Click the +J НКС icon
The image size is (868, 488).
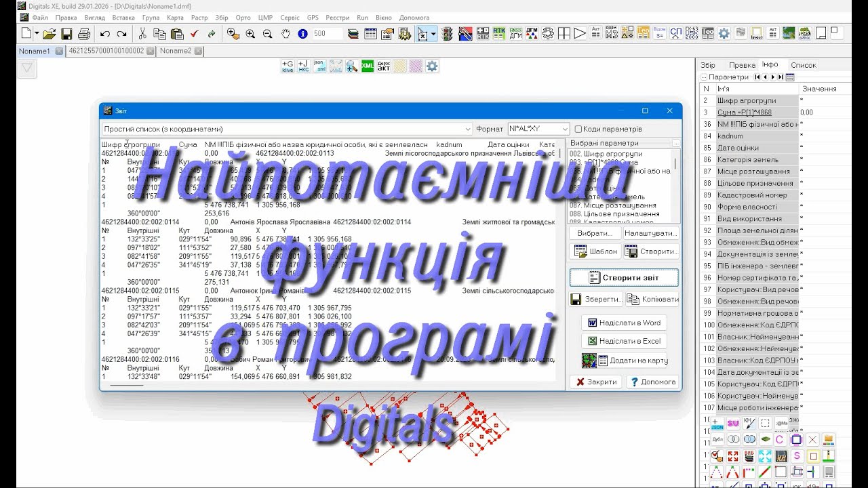click(304, 66)
